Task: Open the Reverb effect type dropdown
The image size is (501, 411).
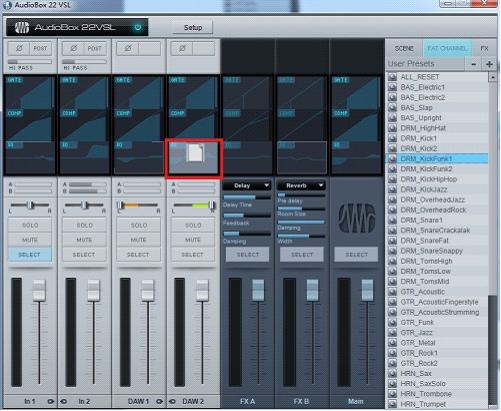Action: pyautogui.click(x=301, y=186)
